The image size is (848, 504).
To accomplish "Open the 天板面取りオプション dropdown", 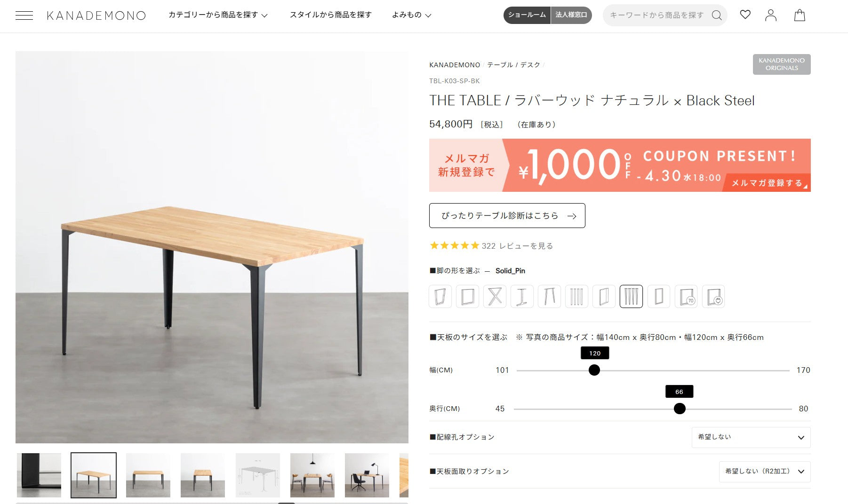I will tap(764, 472).
